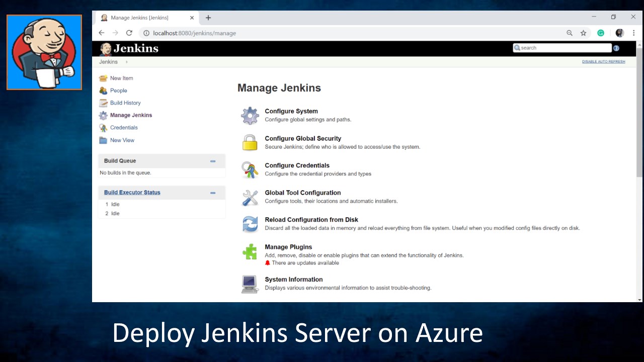Open the Grammarly extension icon
This screenshot has height=362, width=644.
(601, 33)
